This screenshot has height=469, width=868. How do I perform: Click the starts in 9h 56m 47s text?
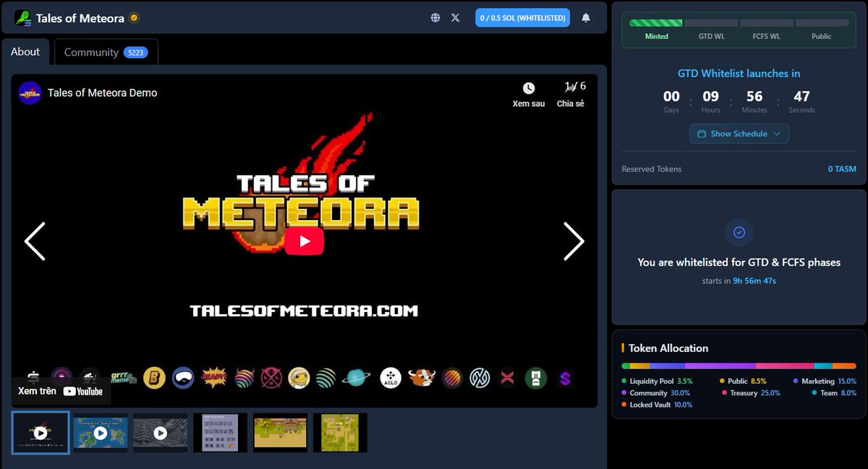pos(739,281)
